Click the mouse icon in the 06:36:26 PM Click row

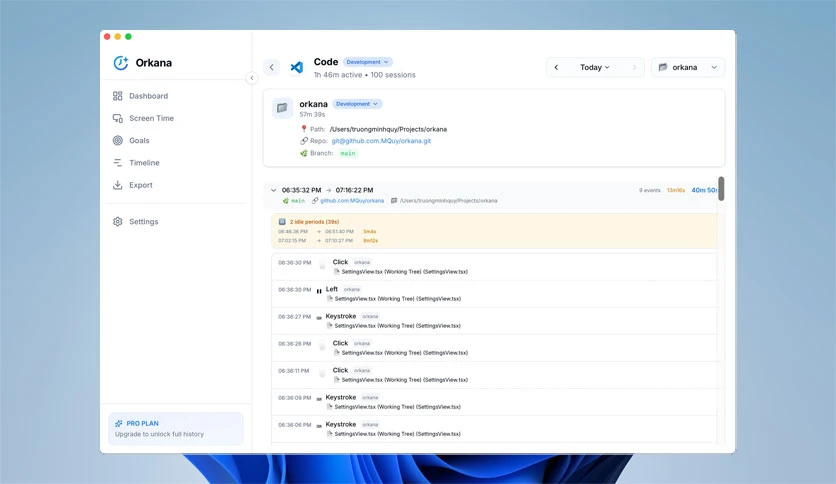tap(323, 346)
